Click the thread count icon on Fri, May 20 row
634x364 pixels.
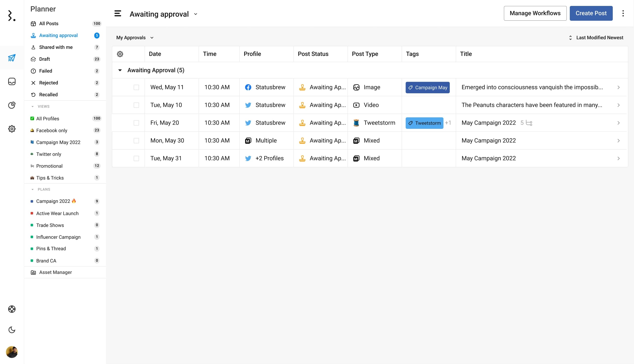click(x=529, y=123)
